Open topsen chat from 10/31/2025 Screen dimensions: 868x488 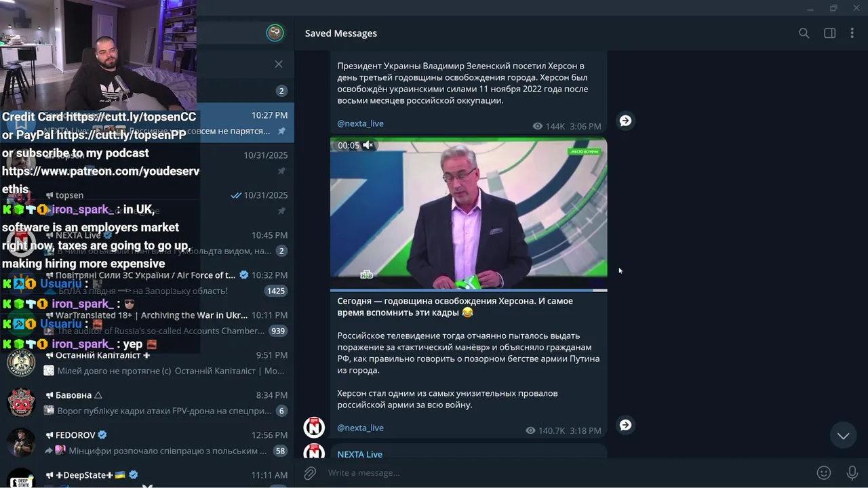[x=147, y=203]
